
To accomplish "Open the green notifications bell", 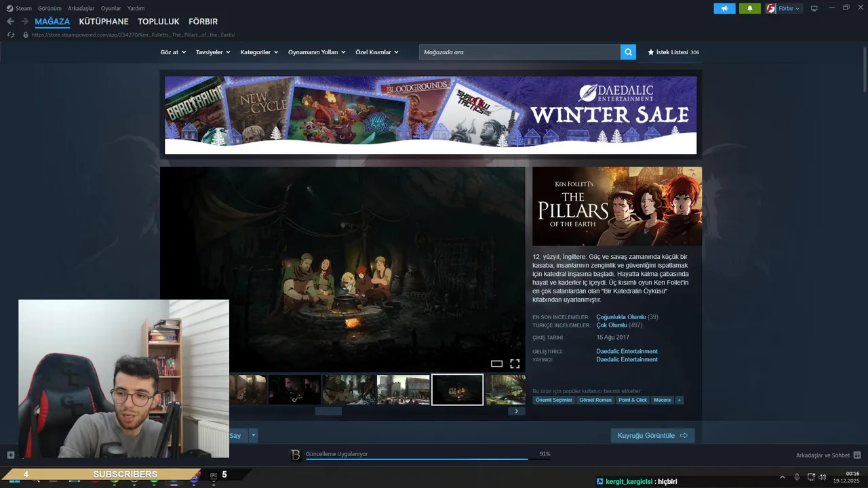I will coord(749,8).
